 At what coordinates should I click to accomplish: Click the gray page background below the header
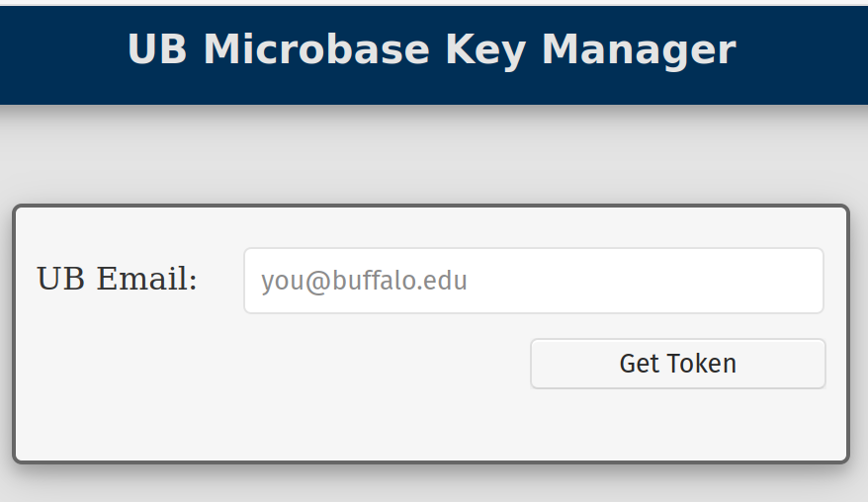433,158
